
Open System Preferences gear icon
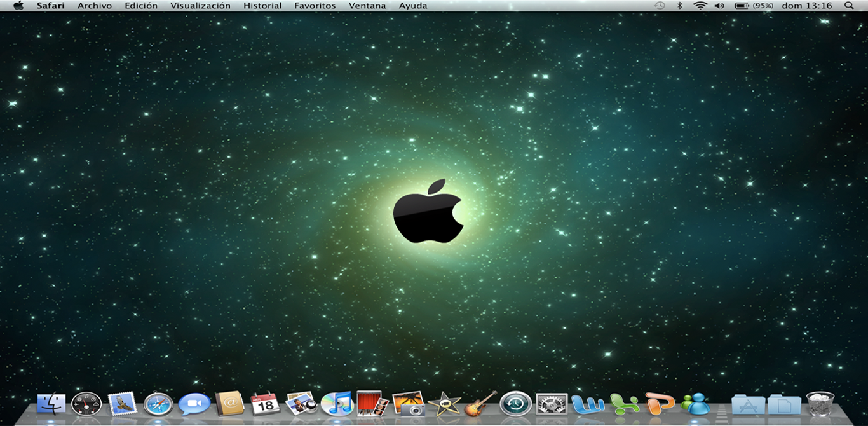pyautogui.click(x=552, y=404)
